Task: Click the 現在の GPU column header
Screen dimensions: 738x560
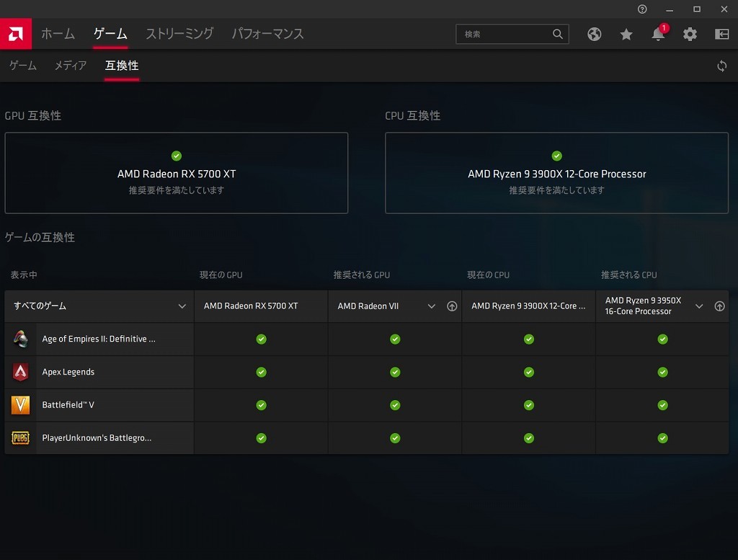Action: pyautogui.click(x=221, y=275)
